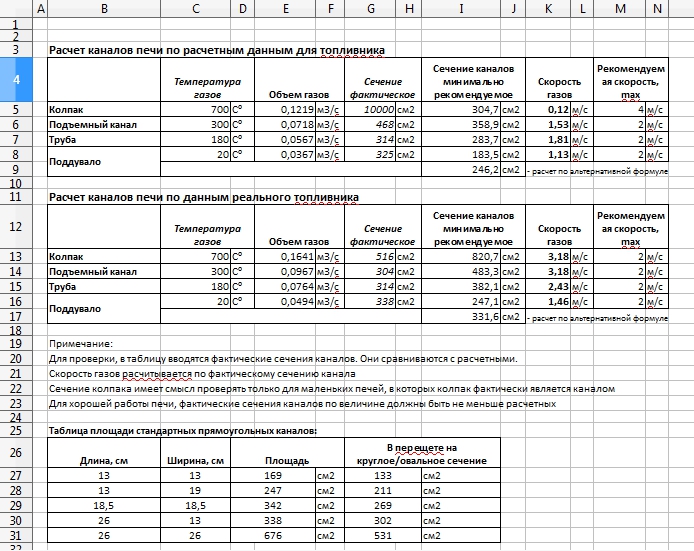694x551 pixels.
Task: Select column header I
Action: click(x=461, y=9)
